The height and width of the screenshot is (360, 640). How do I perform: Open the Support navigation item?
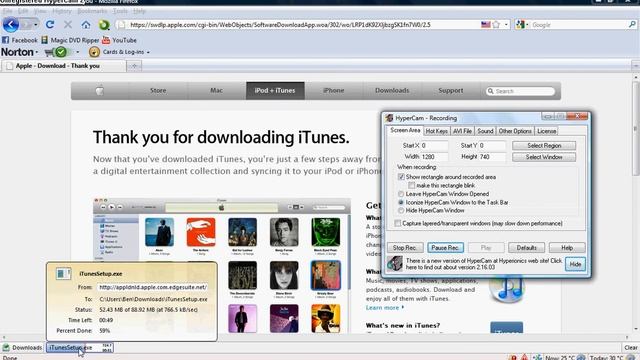[451, 91]
